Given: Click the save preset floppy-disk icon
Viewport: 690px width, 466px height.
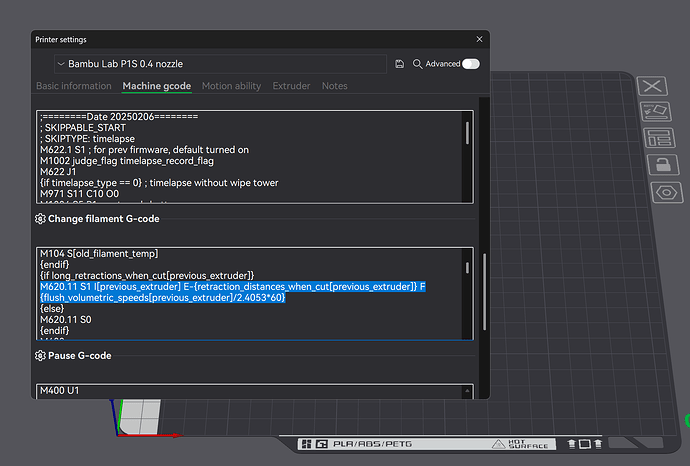Looking at the screenshot, I should pos(399,64).
